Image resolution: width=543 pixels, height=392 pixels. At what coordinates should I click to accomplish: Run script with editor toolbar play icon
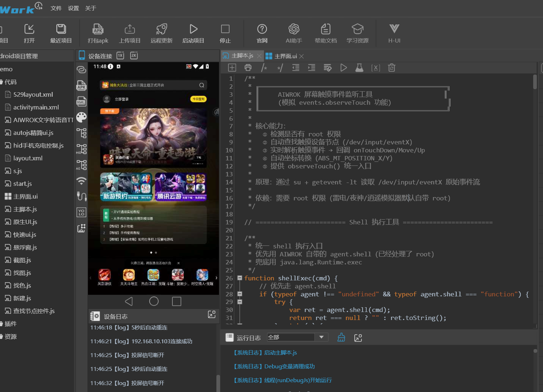pos(344,68)
